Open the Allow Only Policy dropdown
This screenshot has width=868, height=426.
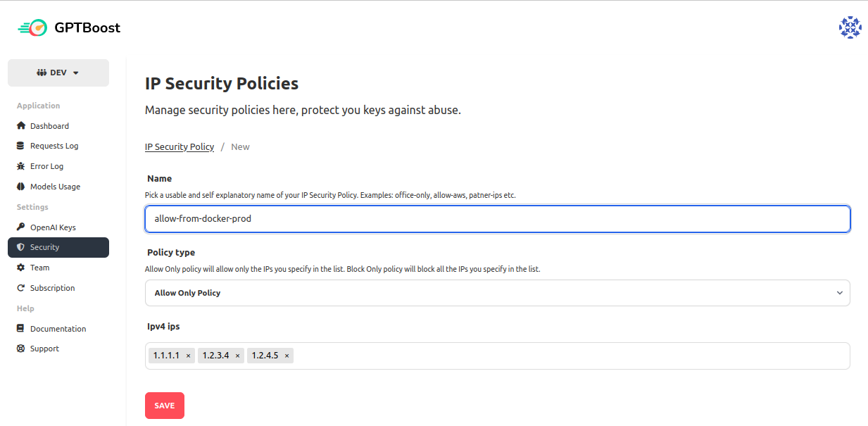point(497,293)
